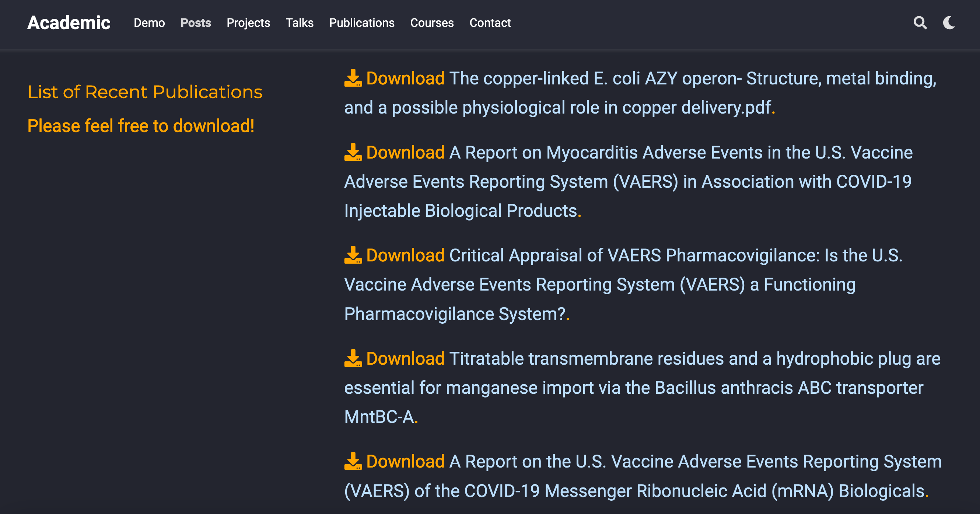Open the VAERS COVID-19 mRNA Biologicals report link
Image resolution: width=980 pixels, height=514 pixels.
pos(643,476)
